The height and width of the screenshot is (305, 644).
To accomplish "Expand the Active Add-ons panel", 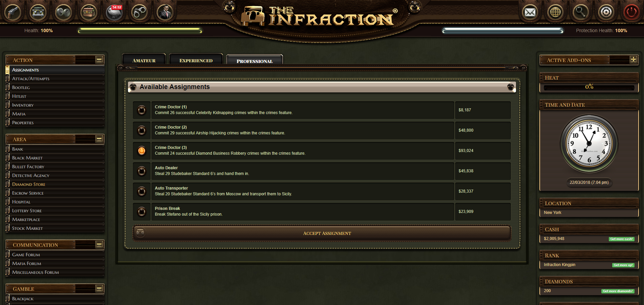I will (634, 60).
